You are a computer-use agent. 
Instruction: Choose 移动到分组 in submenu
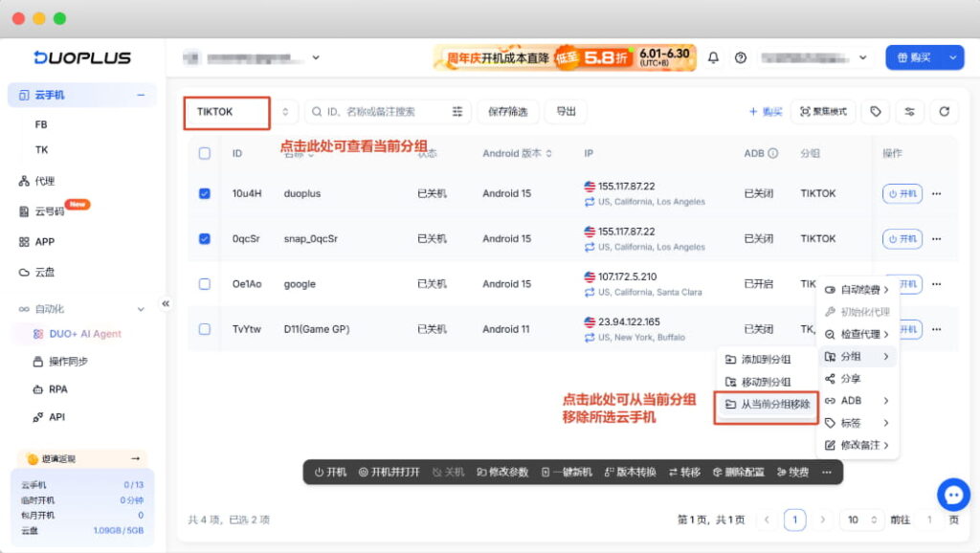[767, 382]
